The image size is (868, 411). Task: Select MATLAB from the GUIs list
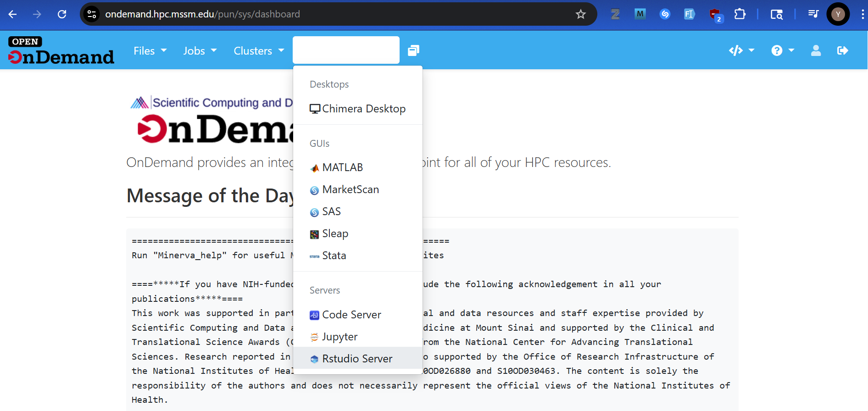tap(358, 167)
